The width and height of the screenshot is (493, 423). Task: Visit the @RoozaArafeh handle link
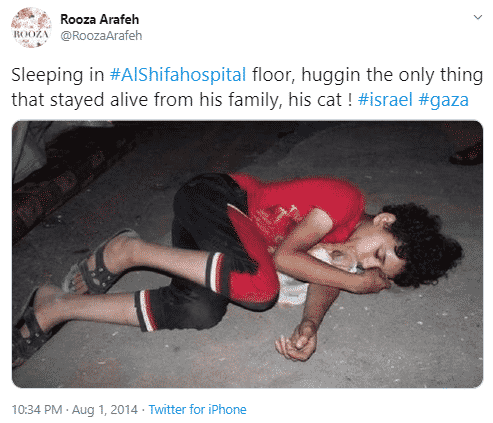[x=101, y=36]
